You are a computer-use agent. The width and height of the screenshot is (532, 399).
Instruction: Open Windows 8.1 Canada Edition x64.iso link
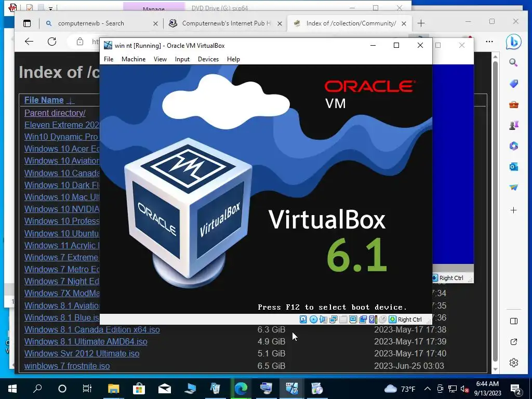tap(92, 329)
